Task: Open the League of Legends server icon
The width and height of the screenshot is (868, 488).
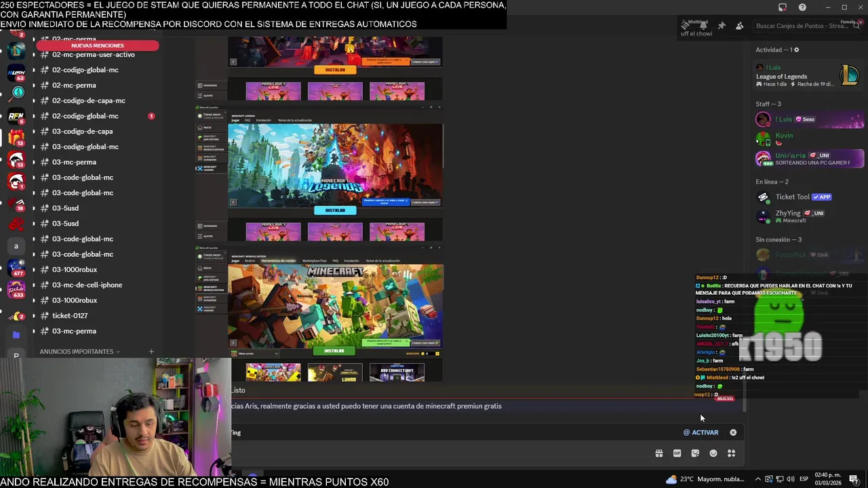Action: click(16, 51)
